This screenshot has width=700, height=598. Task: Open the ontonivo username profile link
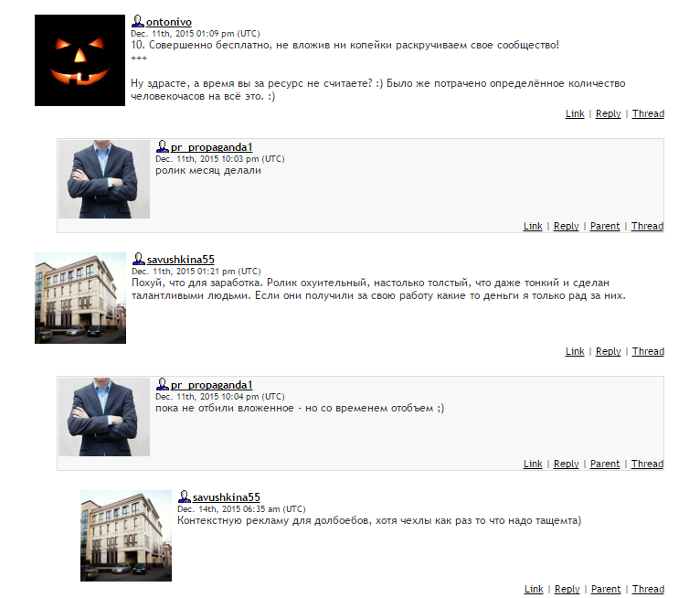[169, 22]
